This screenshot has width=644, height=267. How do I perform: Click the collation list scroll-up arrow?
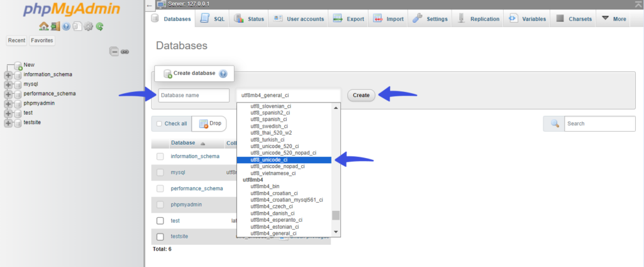336,108
